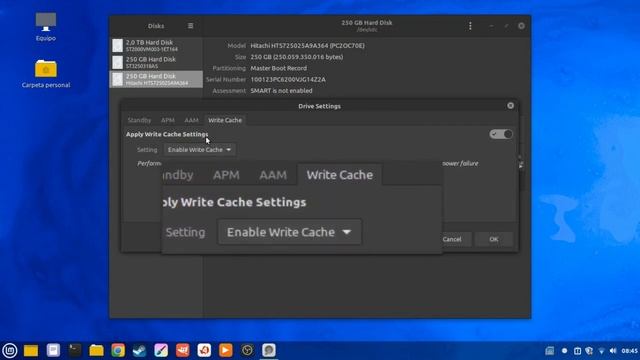Click the square tray icon beside the shield

click(x=577, y=351)
